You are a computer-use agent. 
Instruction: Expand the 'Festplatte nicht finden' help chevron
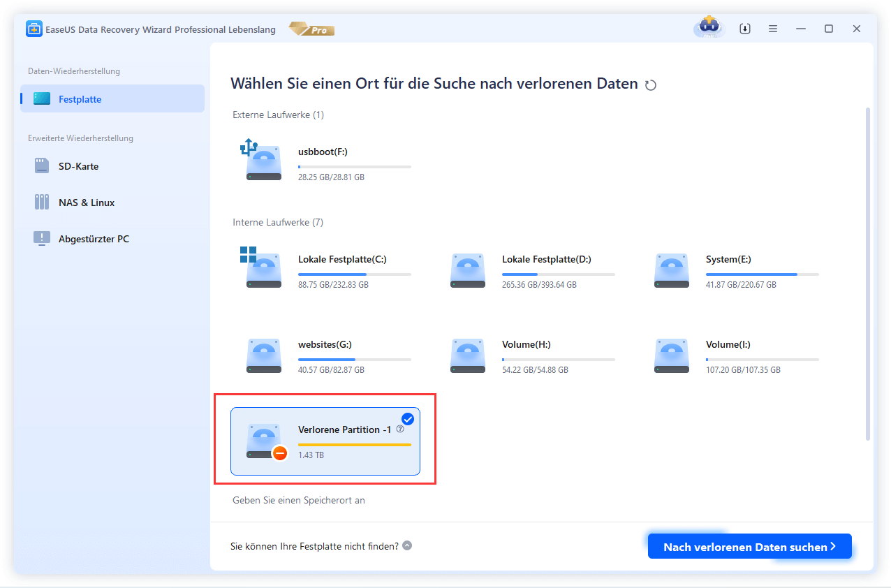[407, 546]
